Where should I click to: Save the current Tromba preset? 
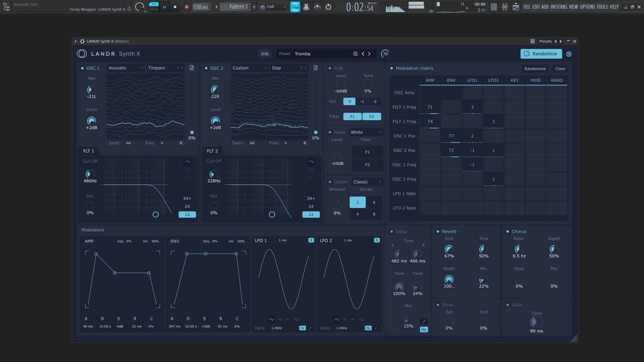(x=355, y=54)
